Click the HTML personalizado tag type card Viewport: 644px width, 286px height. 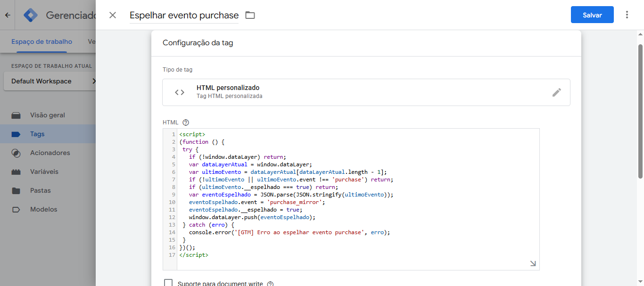pos(358,92)
